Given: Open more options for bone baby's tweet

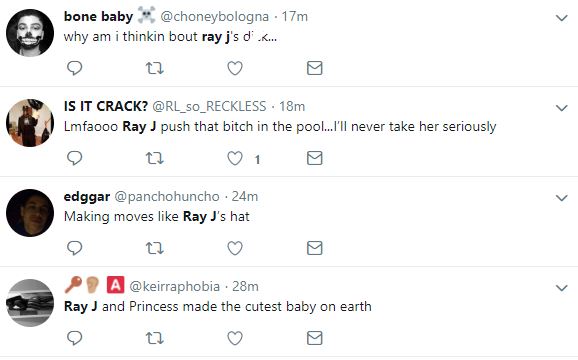Looking at the screenshot, I should [x=561, y=18].
